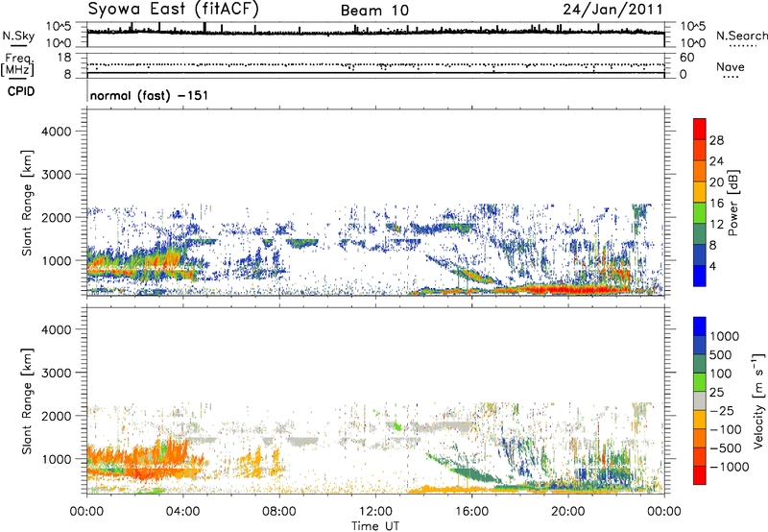Click the 'Freq. [MHz]' label
Viewport: 768px width, 532px height.
pyautogui.click(x=18, y=65)
